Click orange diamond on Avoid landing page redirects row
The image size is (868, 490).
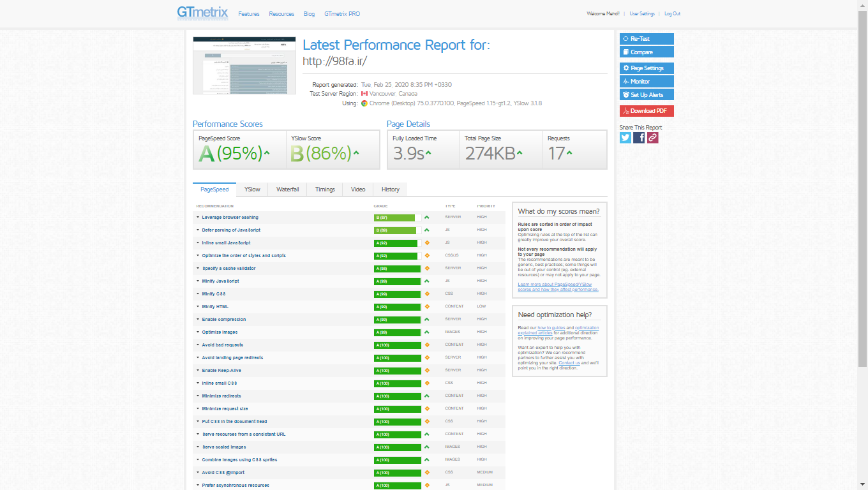pyautogui.click(x=427, y=357)
